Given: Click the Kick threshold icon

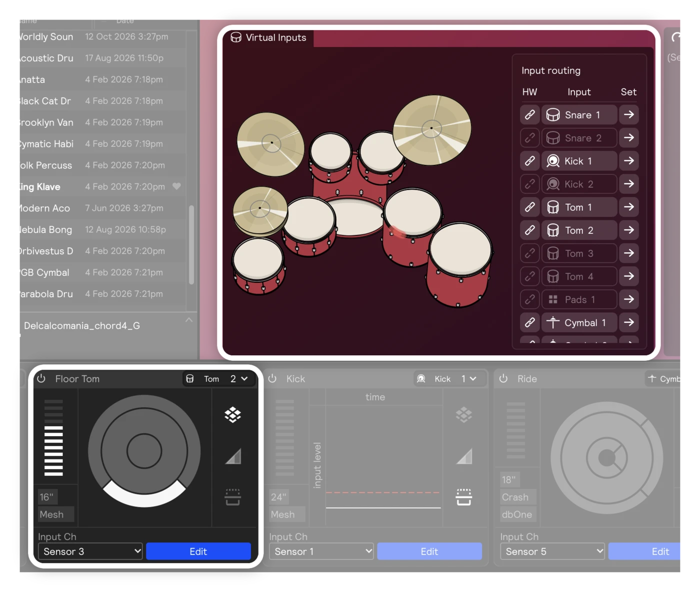Looking at the screenshot, I should 464,497.
